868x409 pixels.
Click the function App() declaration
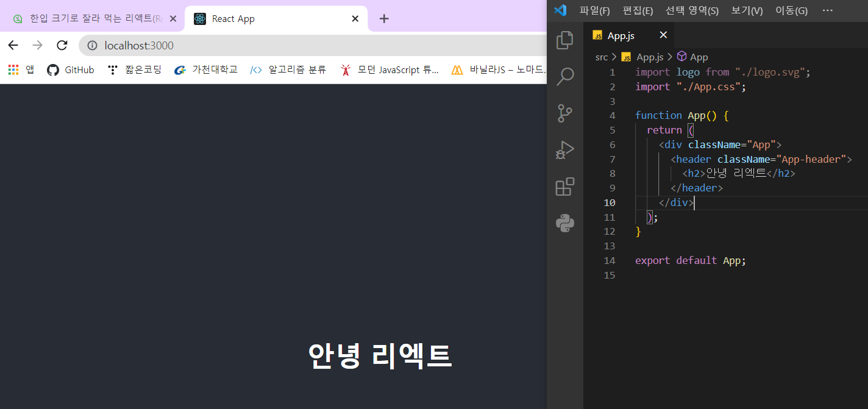point(681,115)
